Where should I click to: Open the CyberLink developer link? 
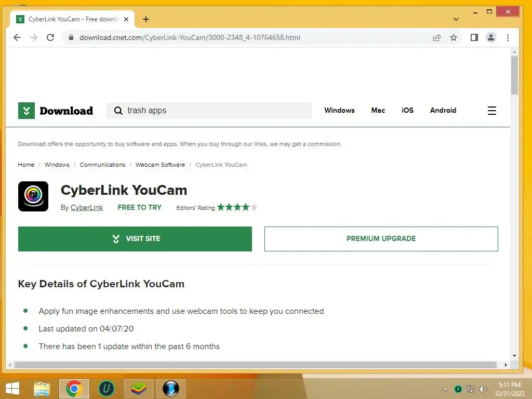coord(87,208)
